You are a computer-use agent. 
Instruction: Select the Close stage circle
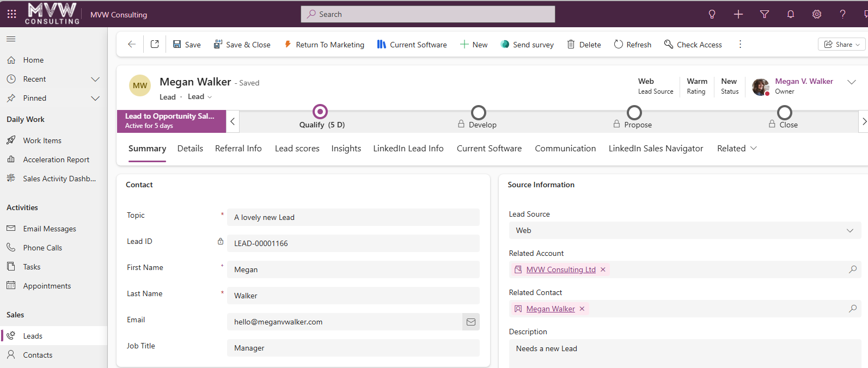pyautogui.click(x=785, y=113)
